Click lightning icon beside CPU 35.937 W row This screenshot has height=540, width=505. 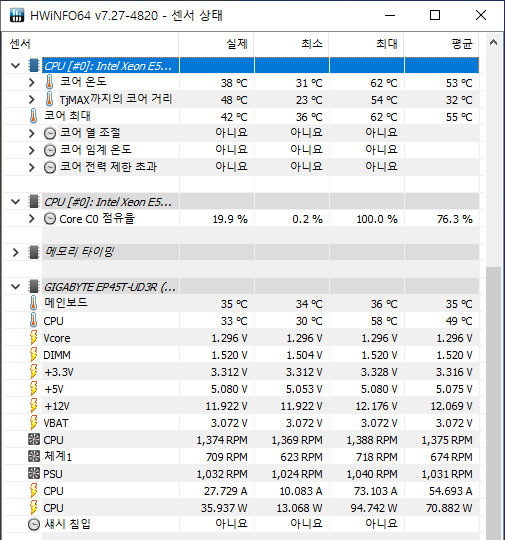click(33, 508)
